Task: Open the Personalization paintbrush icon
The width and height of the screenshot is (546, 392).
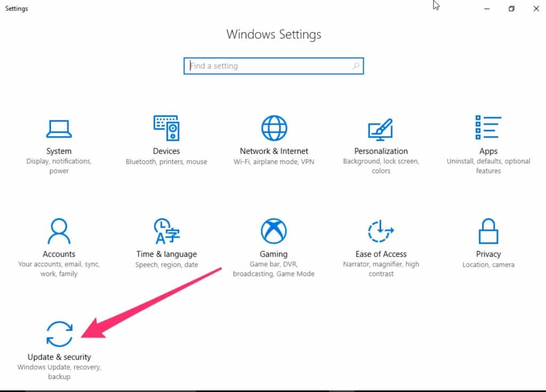Action: pos(381,129)
